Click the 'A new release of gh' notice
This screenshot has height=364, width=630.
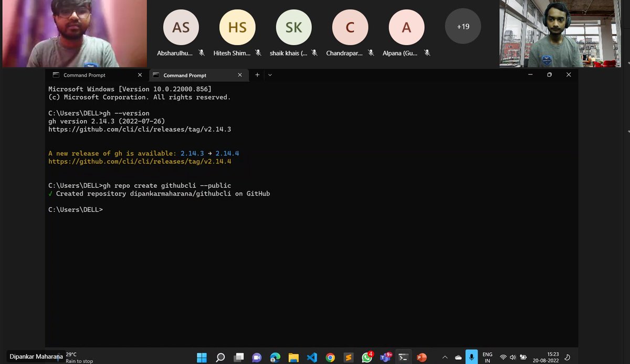144,153
